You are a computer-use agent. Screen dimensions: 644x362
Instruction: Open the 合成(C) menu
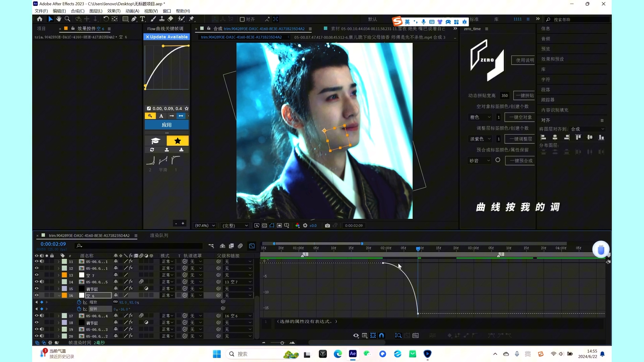(x=77, y=11)
